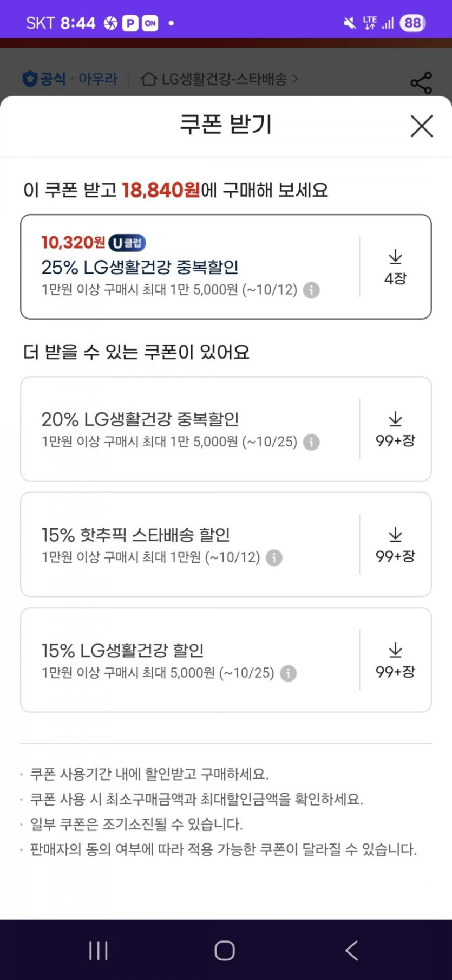Viewport: 452px width, 980px height.
Task: Open the Android recent apps button
Action: (x=98, y=950)
